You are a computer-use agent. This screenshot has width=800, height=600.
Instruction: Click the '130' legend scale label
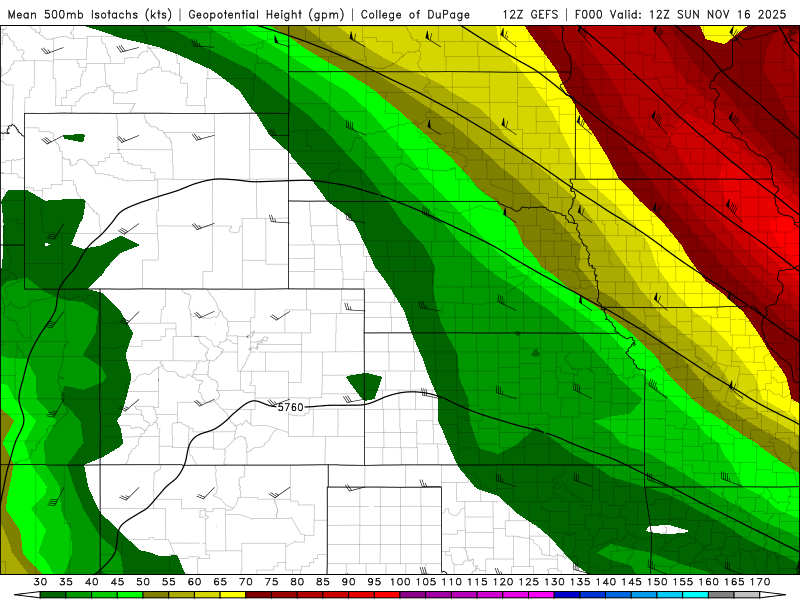554,582
